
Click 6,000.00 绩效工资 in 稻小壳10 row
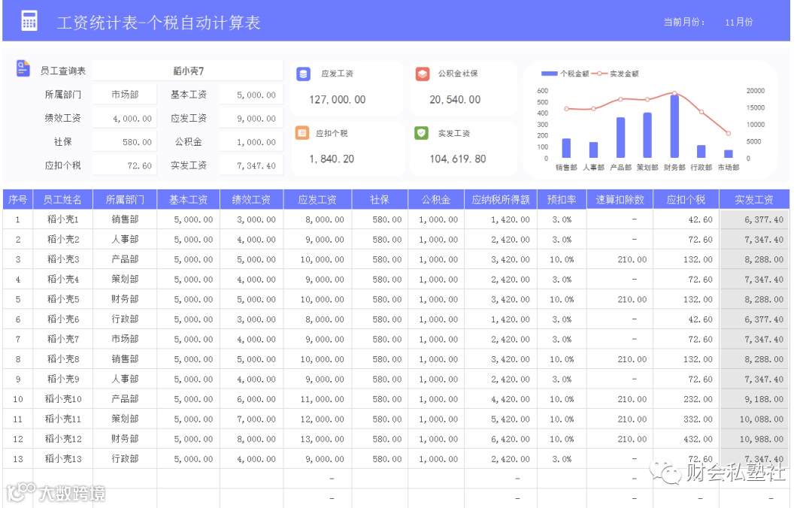click(x=252, y=399)
